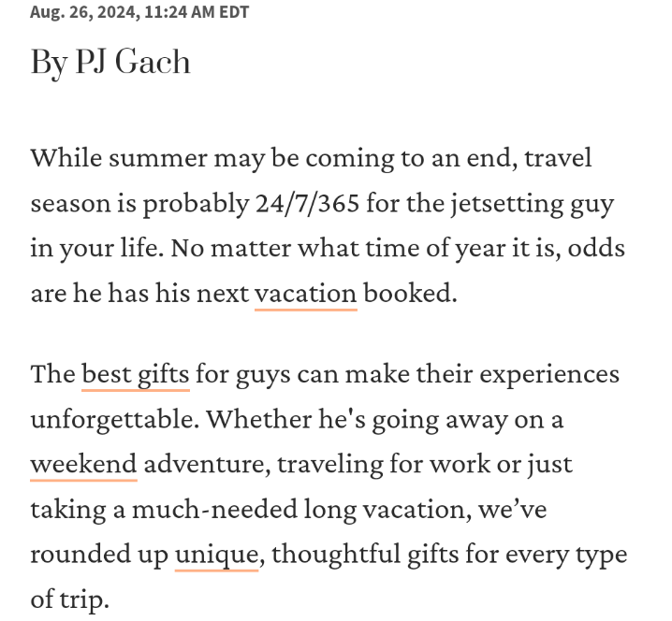Click the word 'unforgettable.' in second paragraph
This screenshot has width=672, height=621.
coord(115,419)
